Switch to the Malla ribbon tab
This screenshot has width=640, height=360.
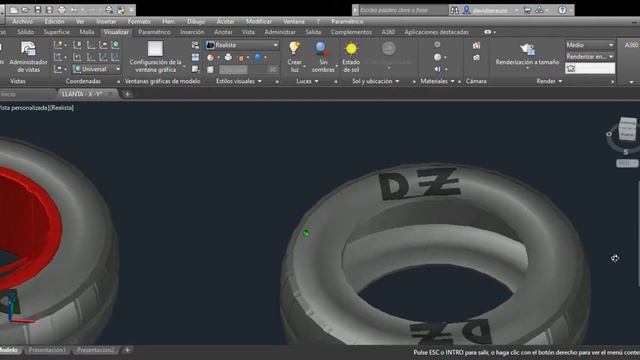pyautogui.click(x=87, y=32)
